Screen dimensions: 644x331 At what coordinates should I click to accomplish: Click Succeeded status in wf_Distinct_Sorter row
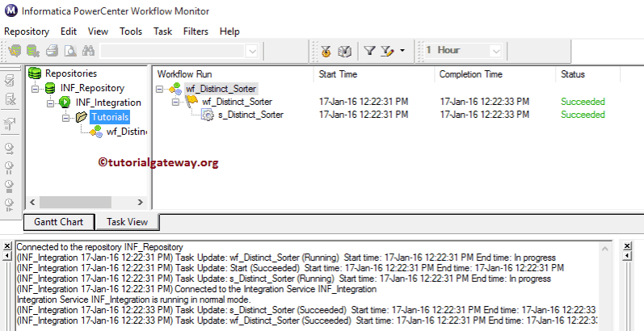[583, 102]
